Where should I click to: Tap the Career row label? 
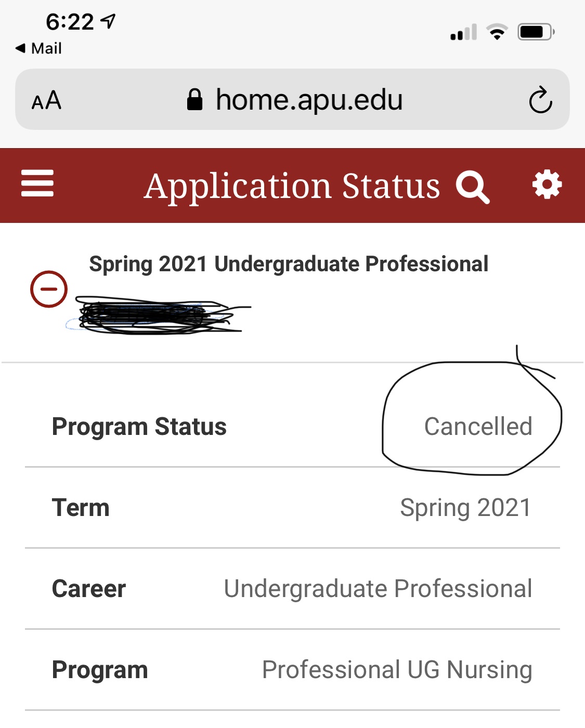coord(89,589)
